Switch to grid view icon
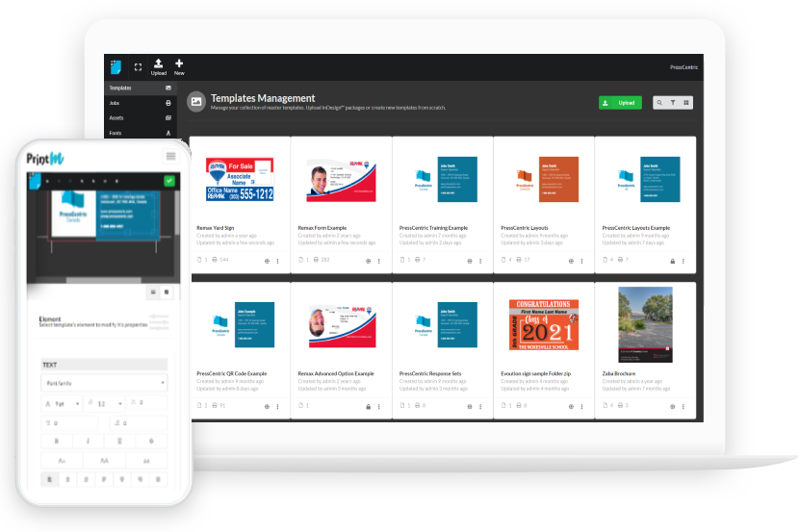This screenshot has height=532, width=799. (x=685, y=103)
